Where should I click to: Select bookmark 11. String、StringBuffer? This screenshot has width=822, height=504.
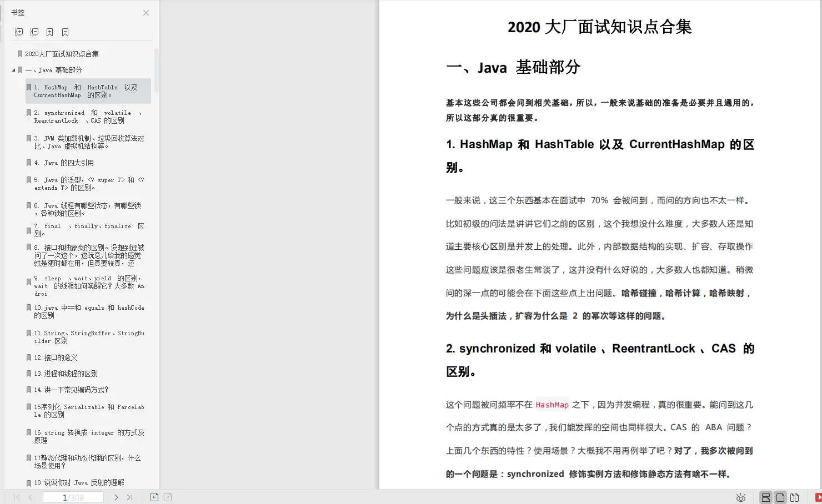(x=88, y=337)
